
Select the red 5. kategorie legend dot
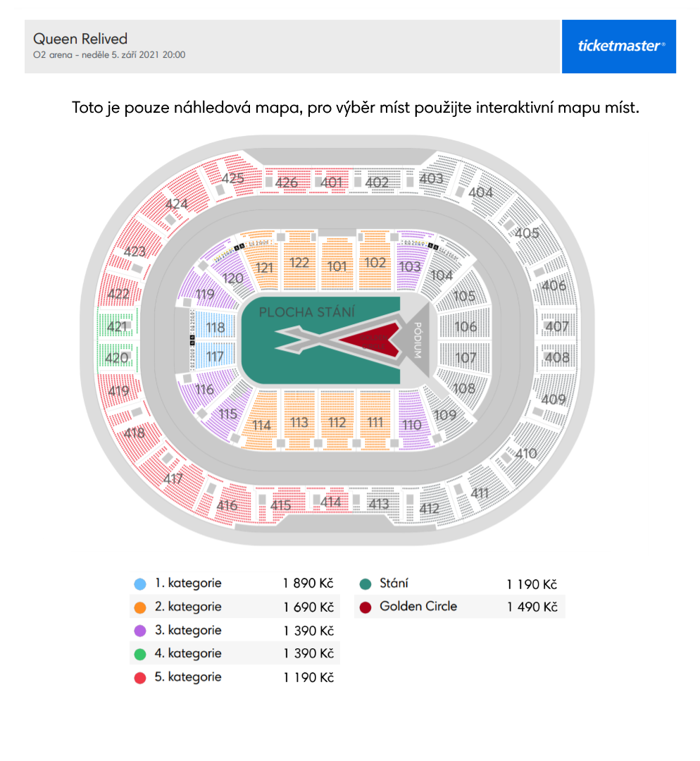point(140,678)
